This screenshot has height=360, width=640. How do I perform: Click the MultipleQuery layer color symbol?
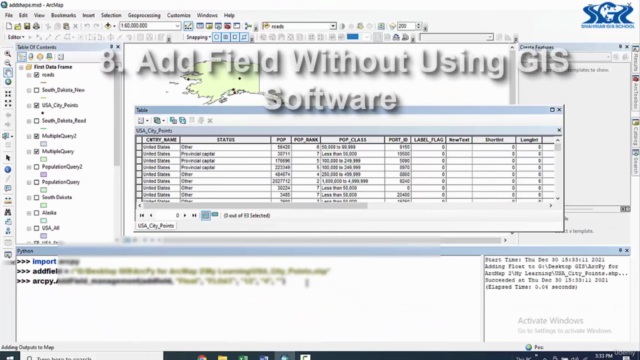pos(44,159)
